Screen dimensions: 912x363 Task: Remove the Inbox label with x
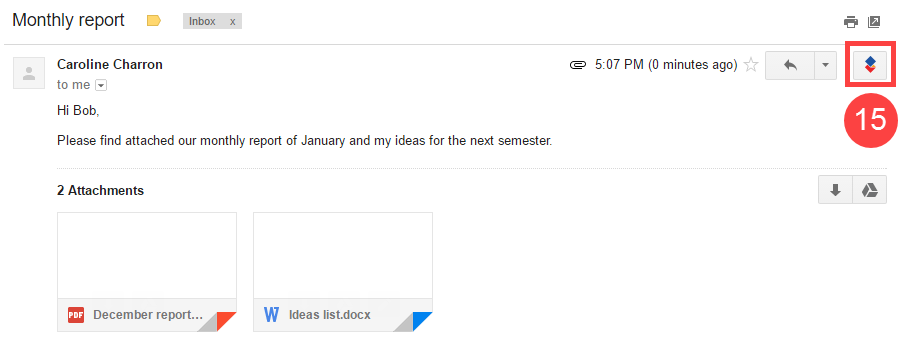click(233, 22)
